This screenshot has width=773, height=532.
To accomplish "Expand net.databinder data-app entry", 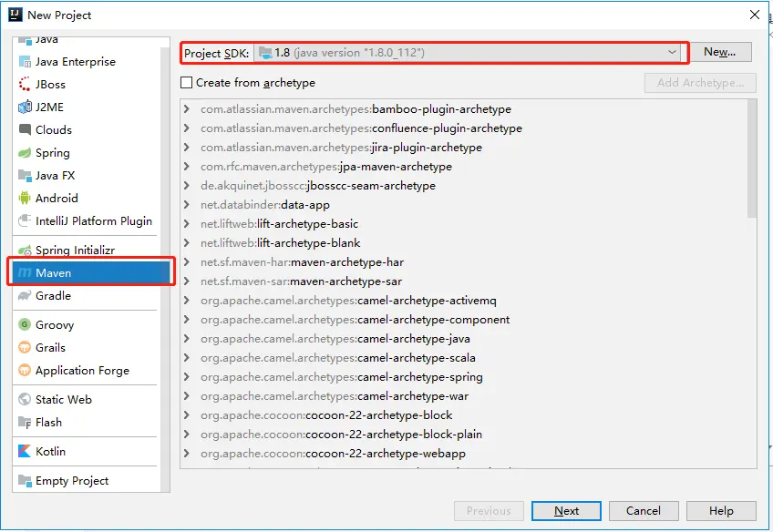I will point(186,204).
